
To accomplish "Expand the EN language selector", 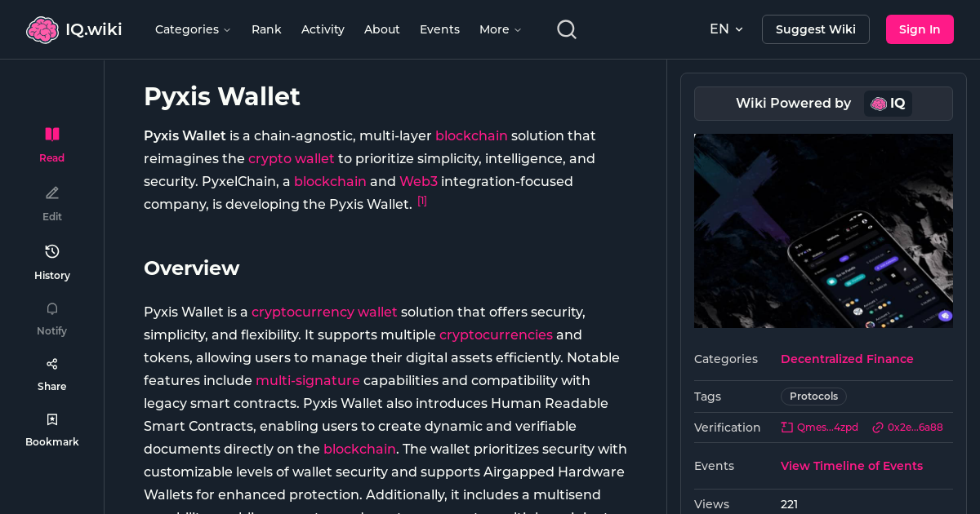I will (726, 29).
